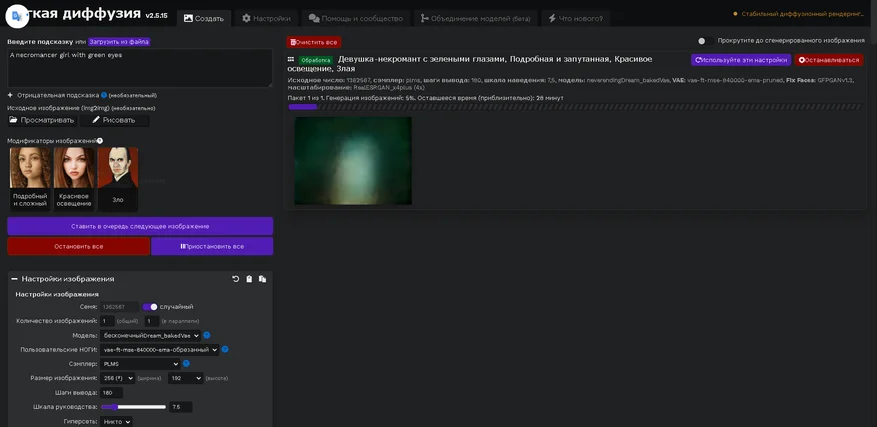Click the blue help icon next to Model dropdown

207,335
